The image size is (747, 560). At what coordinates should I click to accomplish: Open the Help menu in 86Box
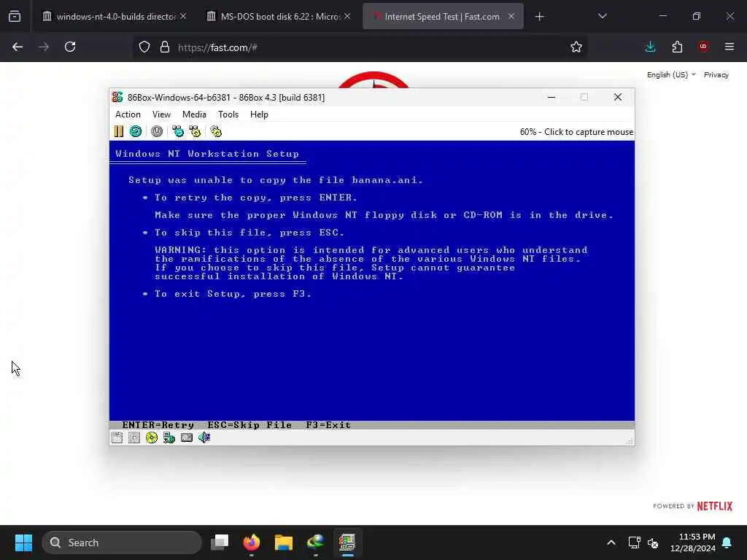(x=259, y=114)
